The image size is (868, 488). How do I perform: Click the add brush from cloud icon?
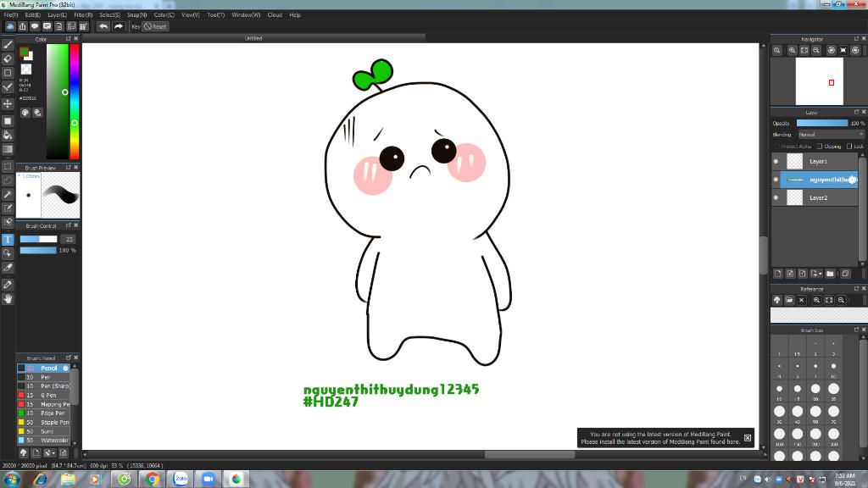23,452
